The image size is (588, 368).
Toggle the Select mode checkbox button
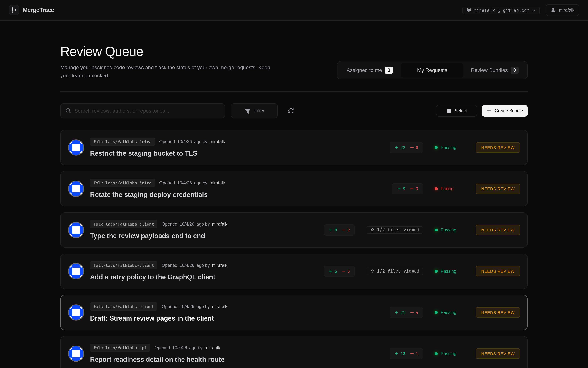[x=457, y=111]
